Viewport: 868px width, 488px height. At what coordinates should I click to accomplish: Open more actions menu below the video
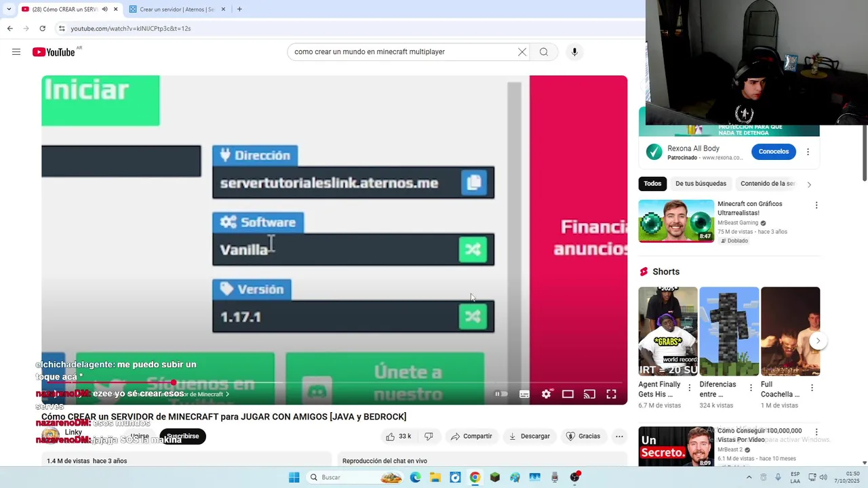[619, 436]
